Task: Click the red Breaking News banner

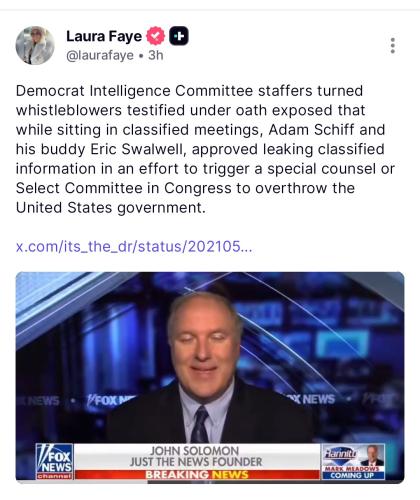Action: (197, 474)
